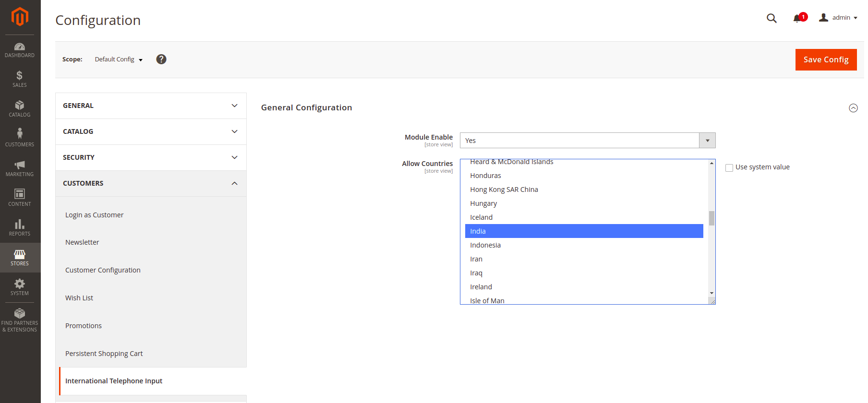868x403 pixels.
Task: Click the Save Config button
Action: [x=826, y=59]
